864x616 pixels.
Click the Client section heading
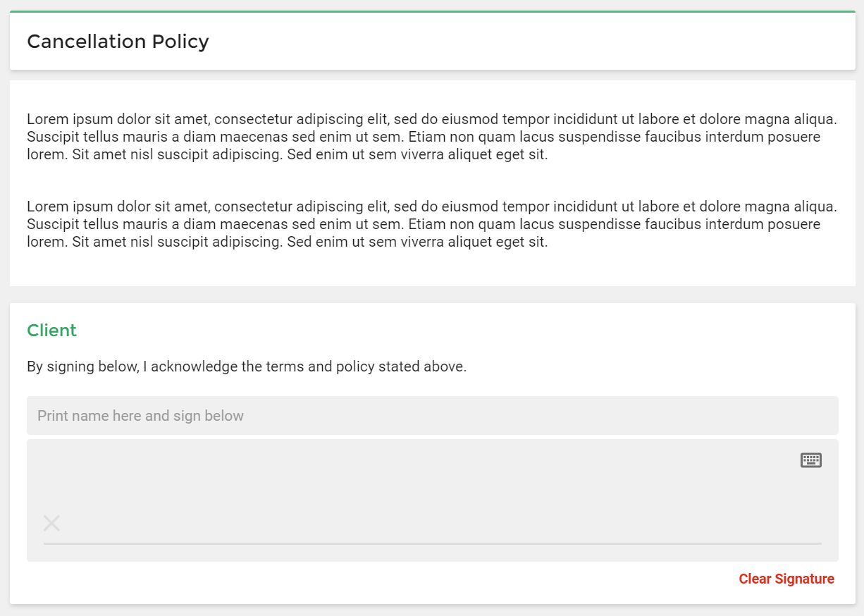51,331
